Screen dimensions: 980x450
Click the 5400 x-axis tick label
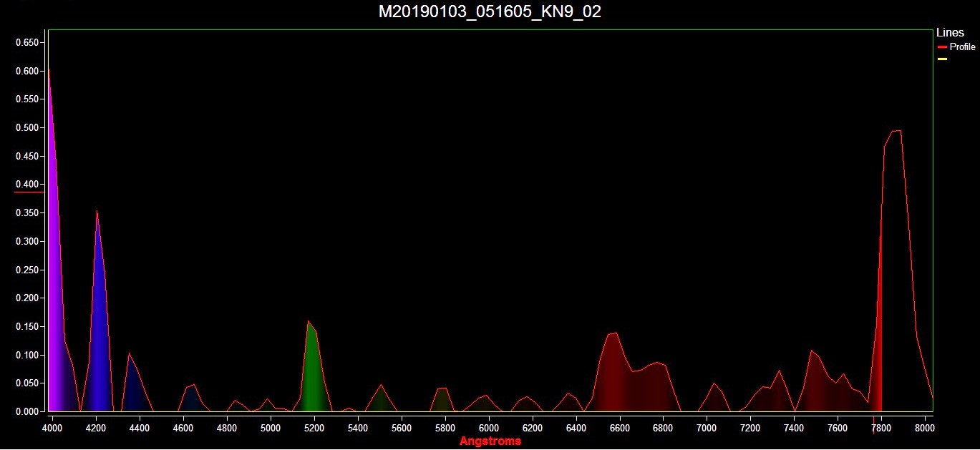pyautogui.click(x=358, y=428)
